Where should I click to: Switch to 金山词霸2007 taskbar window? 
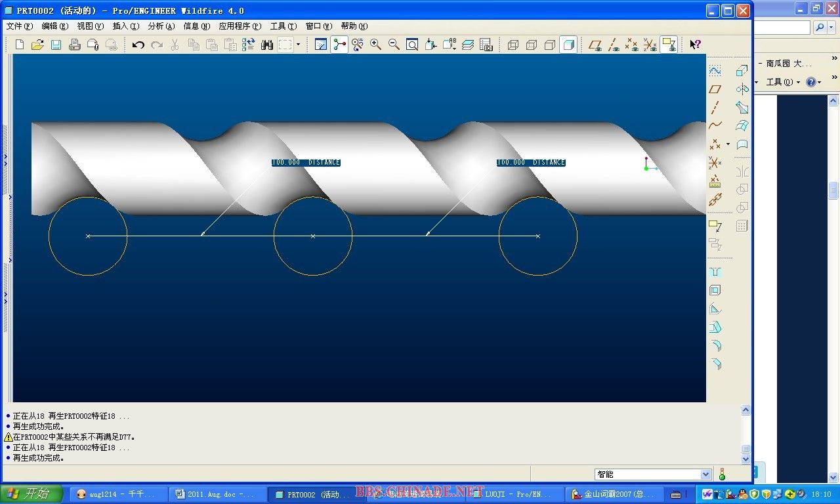pyautogui.click(x=616, y=495)
